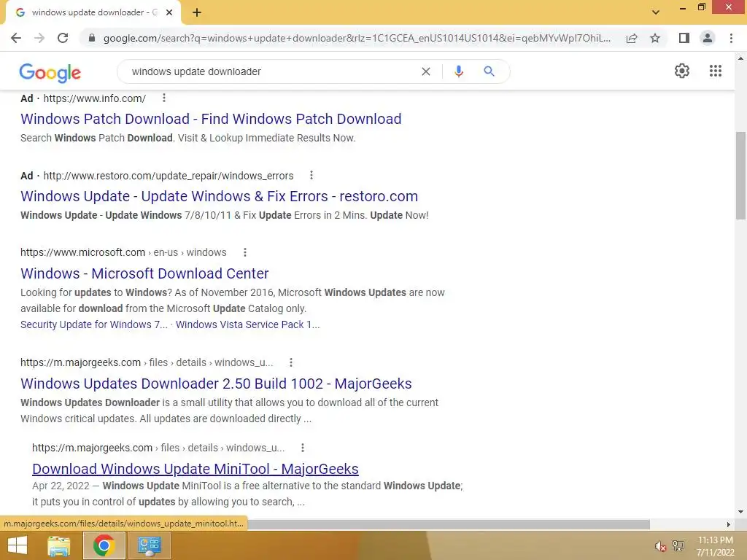The height and width of the screenshot is (560, 747).
Task: Submit search with magnifier icon
Action: point(489,71)
